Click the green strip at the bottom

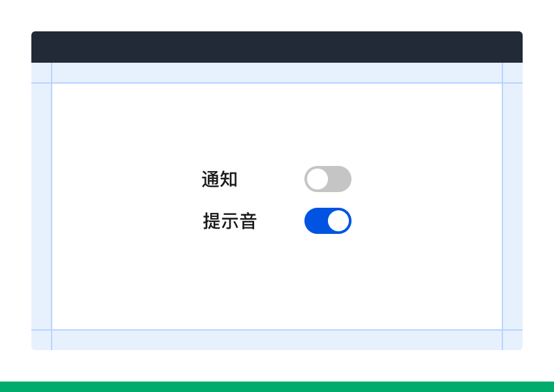pos(277,387)
